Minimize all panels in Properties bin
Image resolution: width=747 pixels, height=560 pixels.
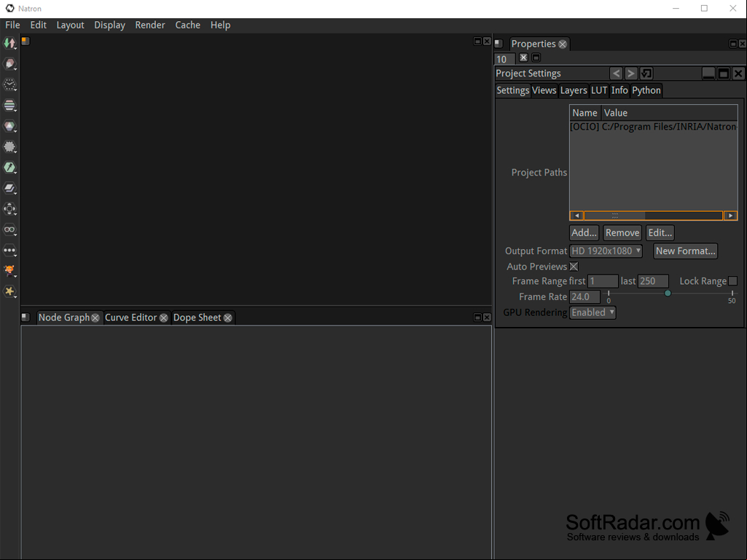coord(536,58)
